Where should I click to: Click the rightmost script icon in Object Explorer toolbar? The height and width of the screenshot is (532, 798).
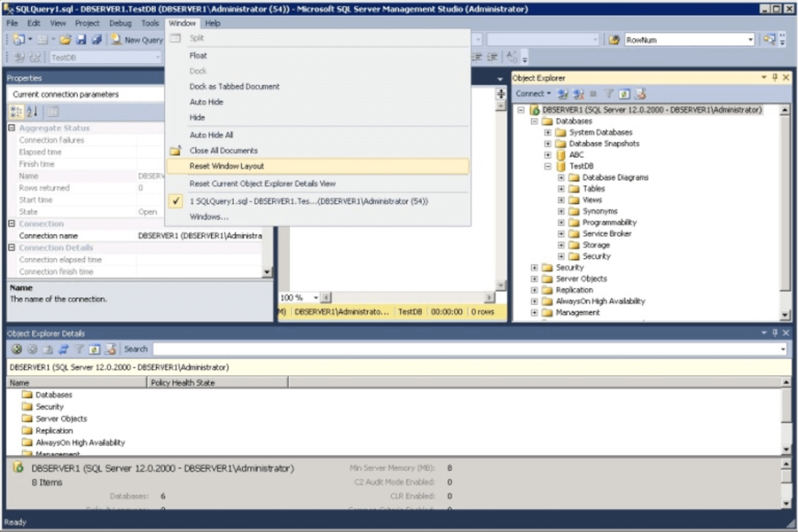point(640,94)
